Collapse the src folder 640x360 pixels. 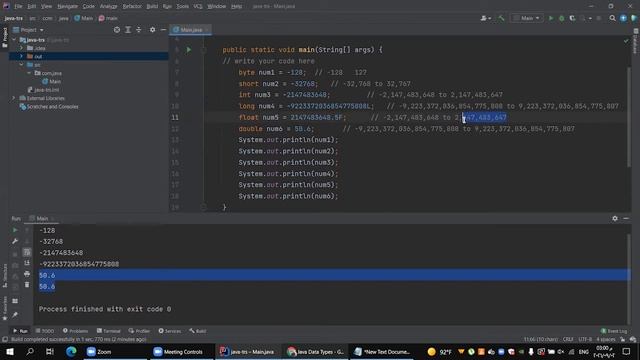point(22,65)
